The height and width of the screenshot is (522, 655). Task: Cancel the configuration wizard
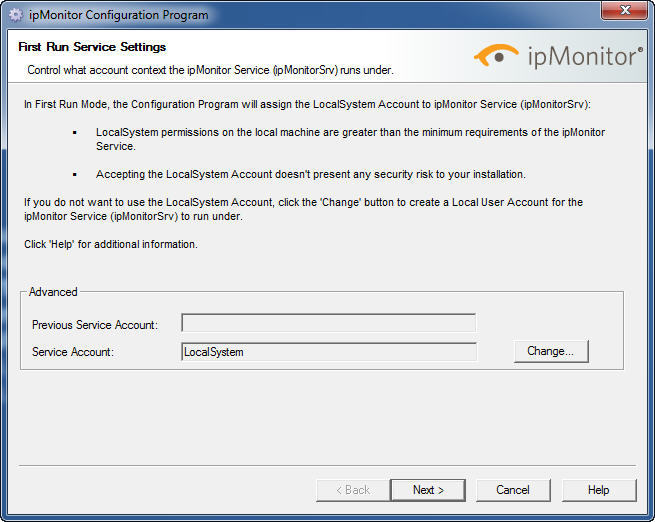[x=513, y=490]
